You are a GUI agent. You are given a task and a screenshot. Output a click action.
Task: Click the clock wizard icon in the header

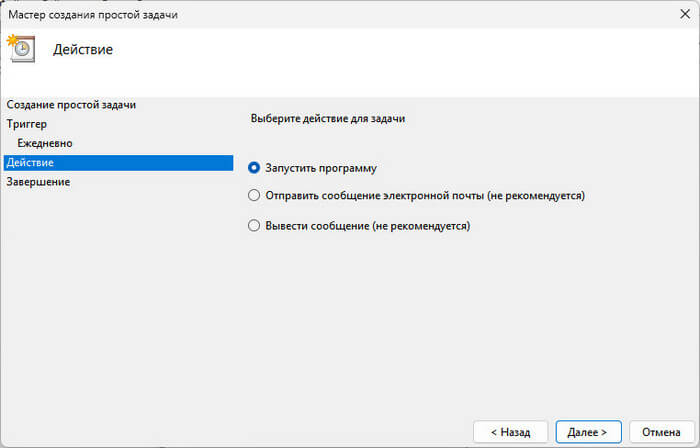[21, 50]
